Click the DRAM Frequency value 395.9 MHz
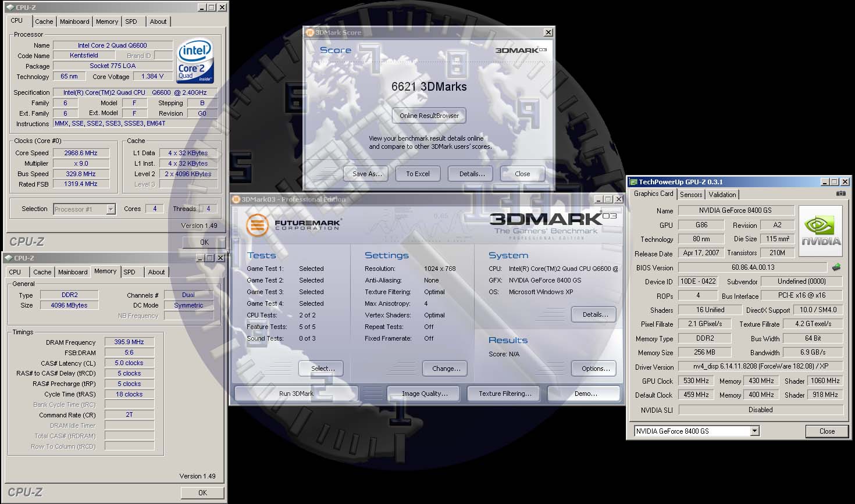The height and width of the screenshot is (504, 855). coord(129,342)
